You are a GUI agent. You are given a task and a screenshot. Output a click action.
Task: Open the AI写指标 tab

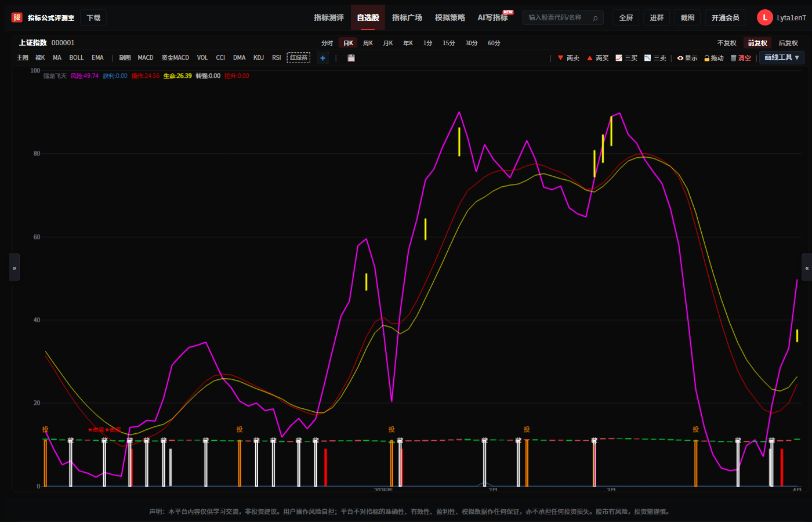493,18
